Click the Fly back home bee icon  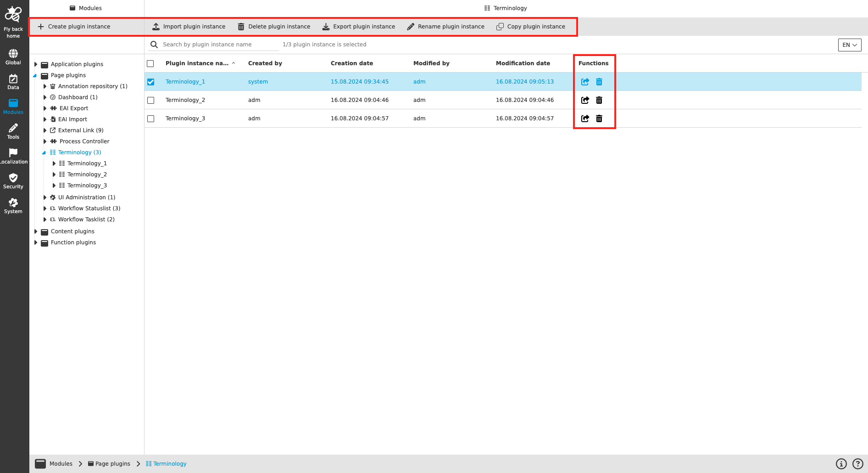[x=13, y=14]
